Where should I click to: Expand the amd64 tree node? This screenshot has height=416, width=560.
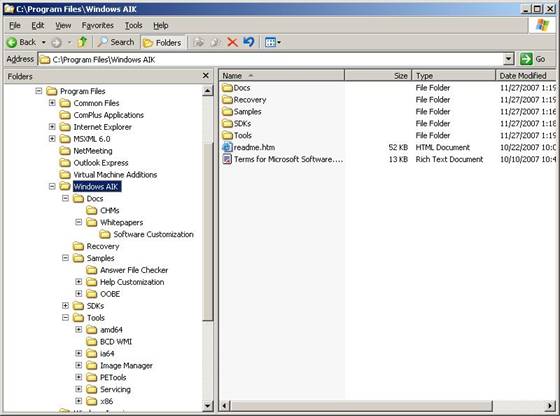(79, 330)
